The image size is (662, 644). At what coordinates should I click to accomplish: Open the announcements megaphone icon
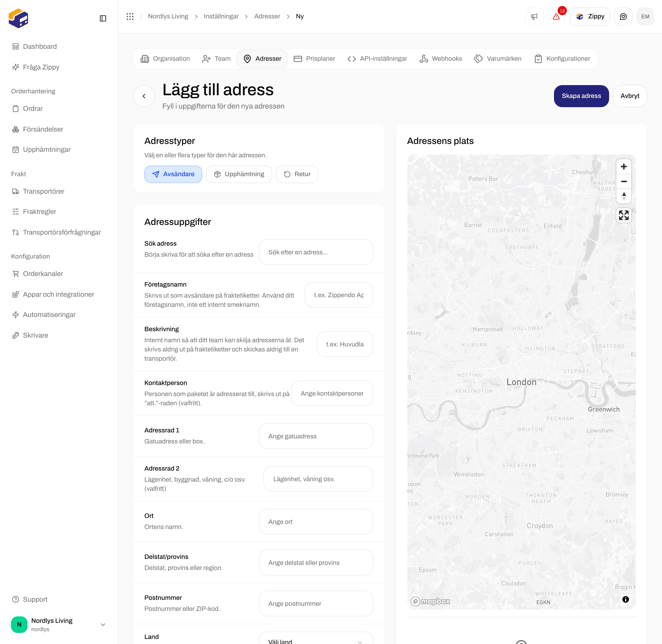point(534,17)
